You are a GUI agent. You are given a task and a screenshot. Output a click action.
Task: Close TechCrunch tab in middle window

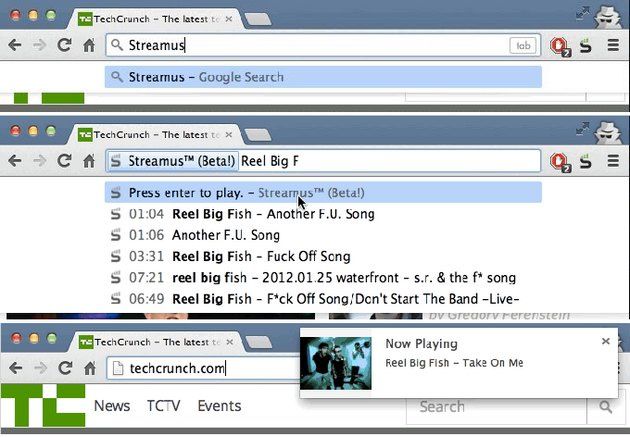point(229,135)
